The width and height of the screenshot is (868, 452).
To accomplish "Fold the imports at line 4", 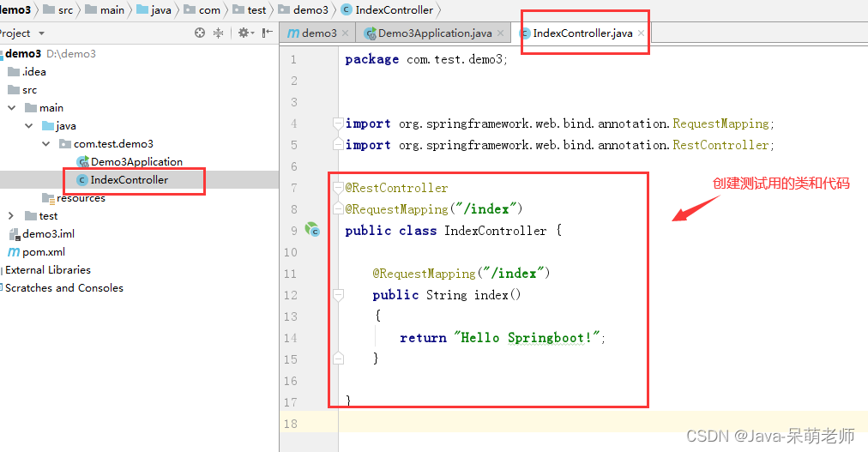I will [x=338, y=123].
